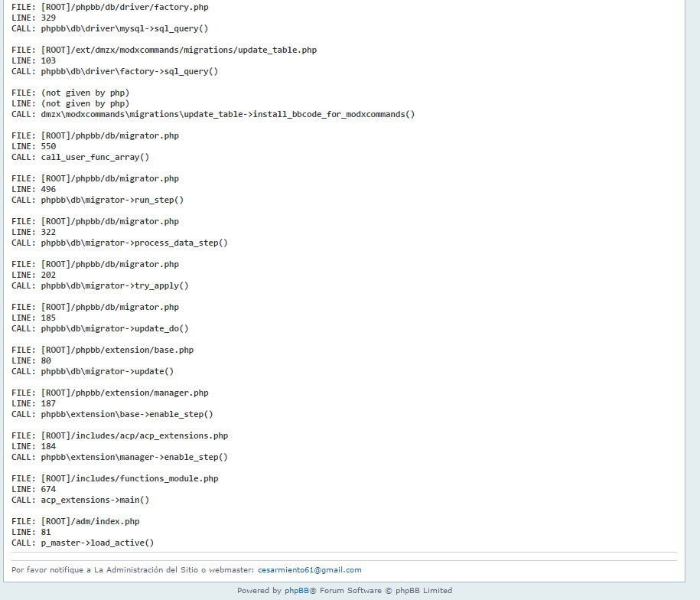Image resolution: width=700 pixels, height=600 pixels.
Task: Click the "phpBB Limited" footer text
Action: [425, 591]
